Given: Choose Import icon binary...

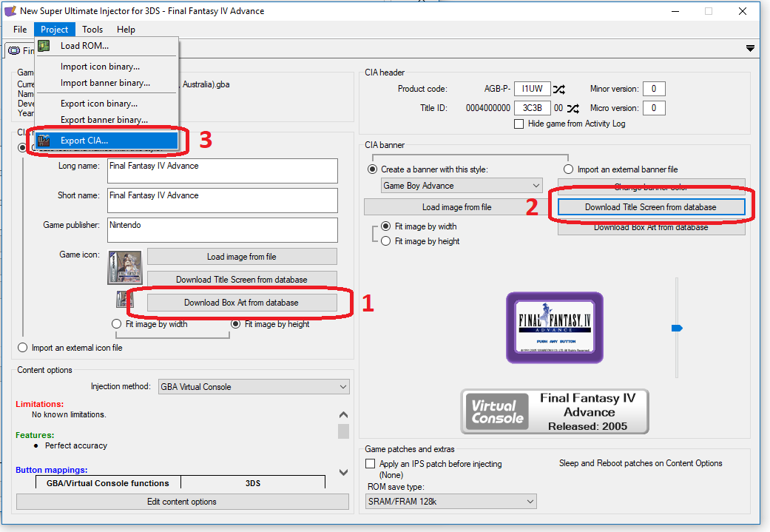Looking at the screenshot, I should (x=107, y=67).
